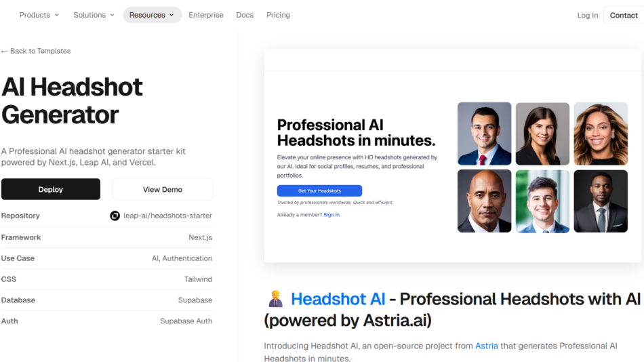Click the View Demo button
The image size is (644, 362).
[x=163, y=190]
